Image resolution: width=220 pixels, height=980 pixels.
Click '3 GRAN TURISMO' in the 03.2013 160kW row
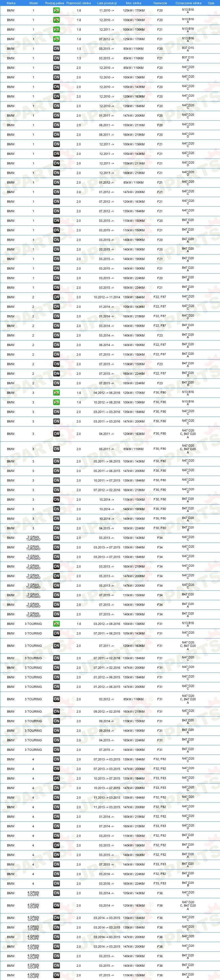33,566
